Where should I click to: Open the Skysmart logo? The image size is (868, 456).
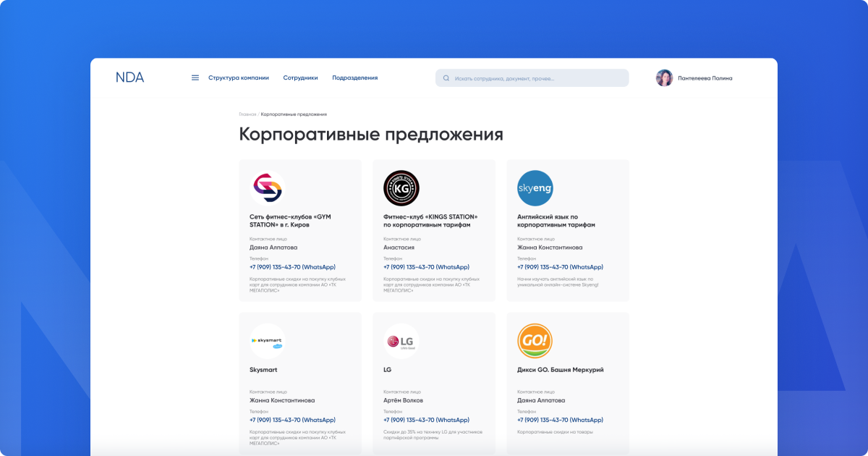[x=268, y=342]
